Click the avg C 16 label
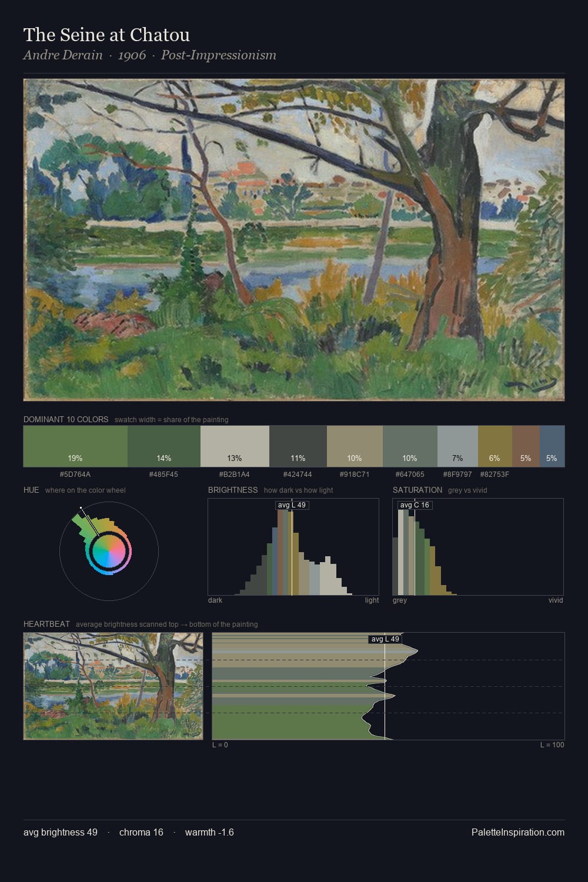This screenshot has width=588, height=882. coord(415,505)
